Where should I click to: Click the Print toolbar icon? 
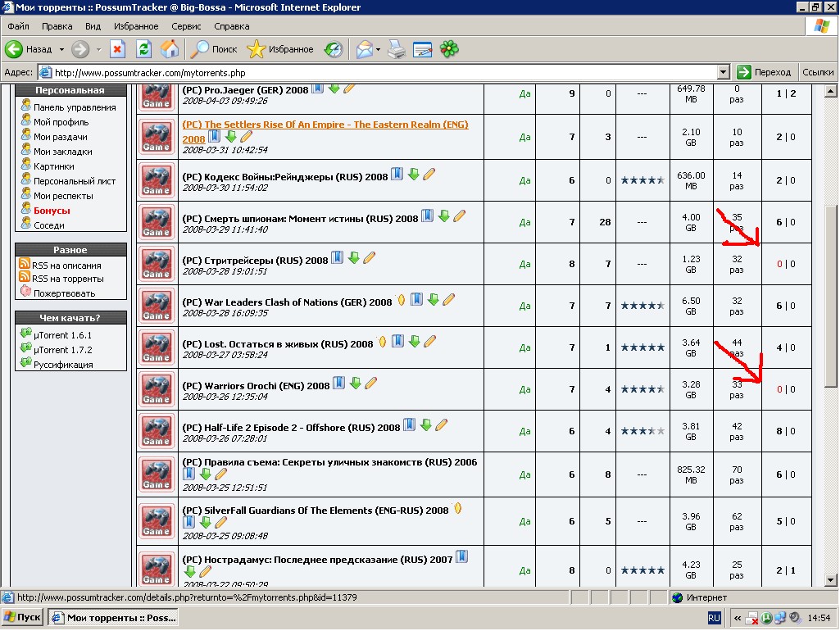397,49
